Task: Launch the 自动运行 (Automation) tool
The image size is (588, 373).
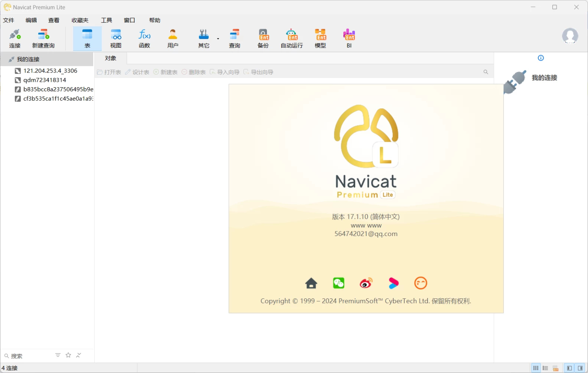Action: (291, 38)
